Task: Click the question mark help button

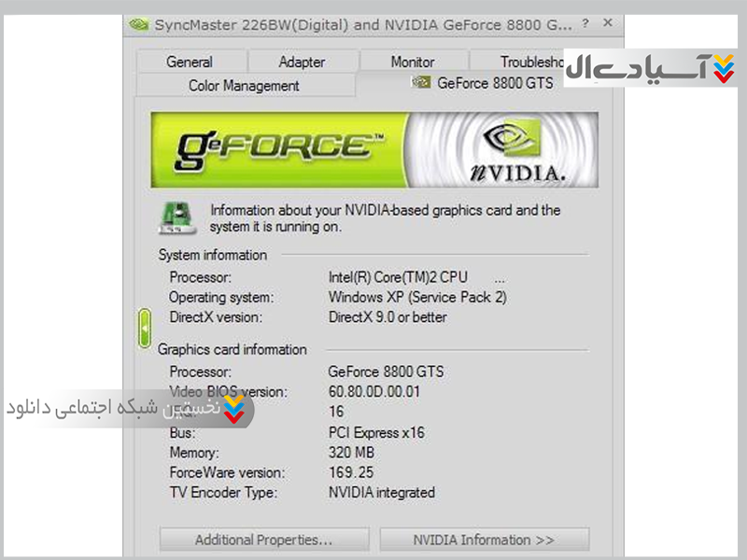Action: [x=585, y=22]
